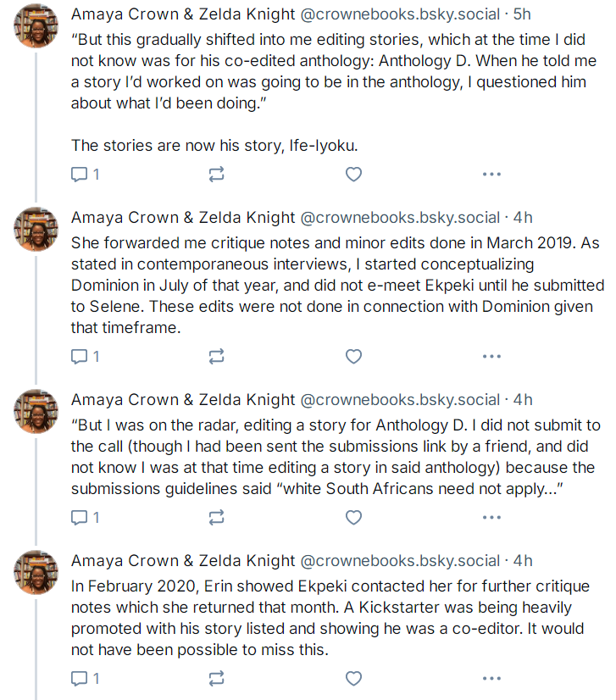Like the February 2020 Kickstarter post
This screenshot has width=616, height=700.
(353, 679)
